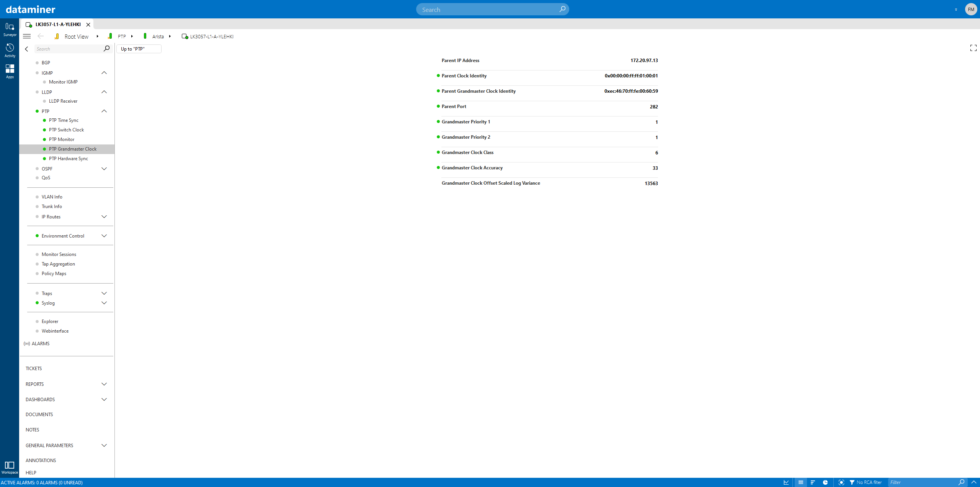Open the BGP page
This screenshot has height=487, width=980.
(x=46, y=63)
